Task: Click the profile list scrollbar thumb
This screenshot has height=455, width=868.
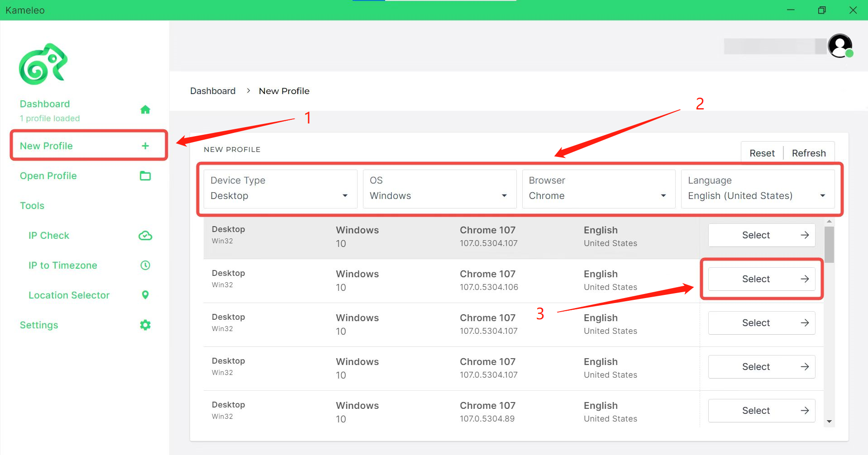Action: pyautogui.click(x=829, y=244)
